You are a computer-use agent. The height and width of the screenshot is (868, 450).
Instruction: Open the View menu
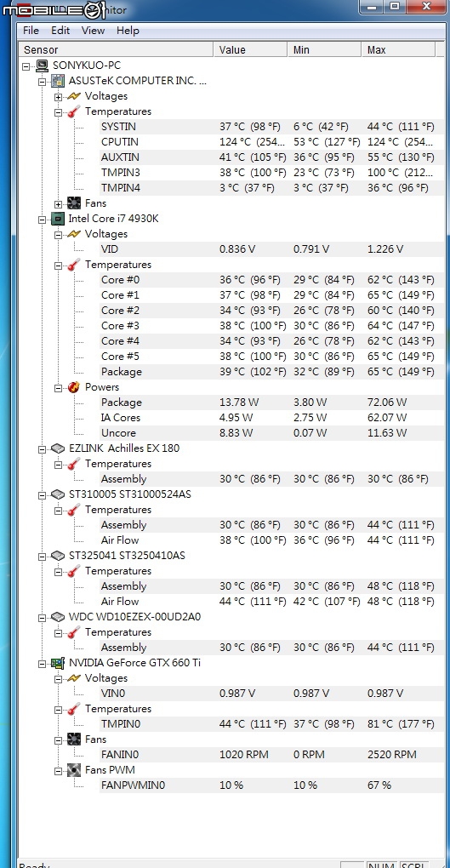coord(93,31)
